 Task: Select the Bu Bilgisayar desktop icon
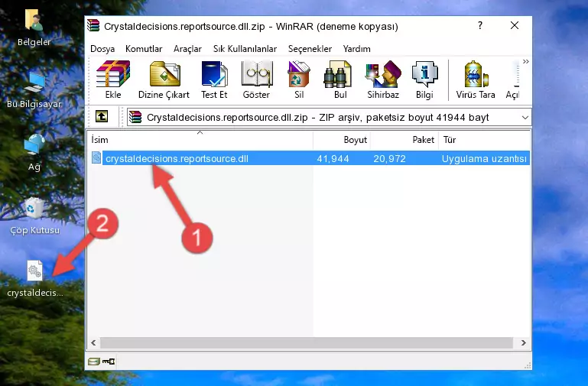pos(34,90)
